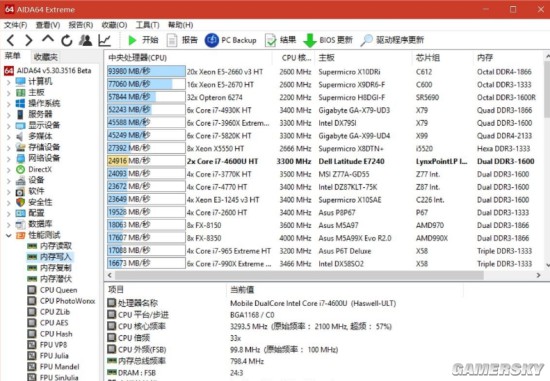This screenshot has width=550, height=381.
Task: Switch to the 收藏夹 tab
Action: point(46,57)
